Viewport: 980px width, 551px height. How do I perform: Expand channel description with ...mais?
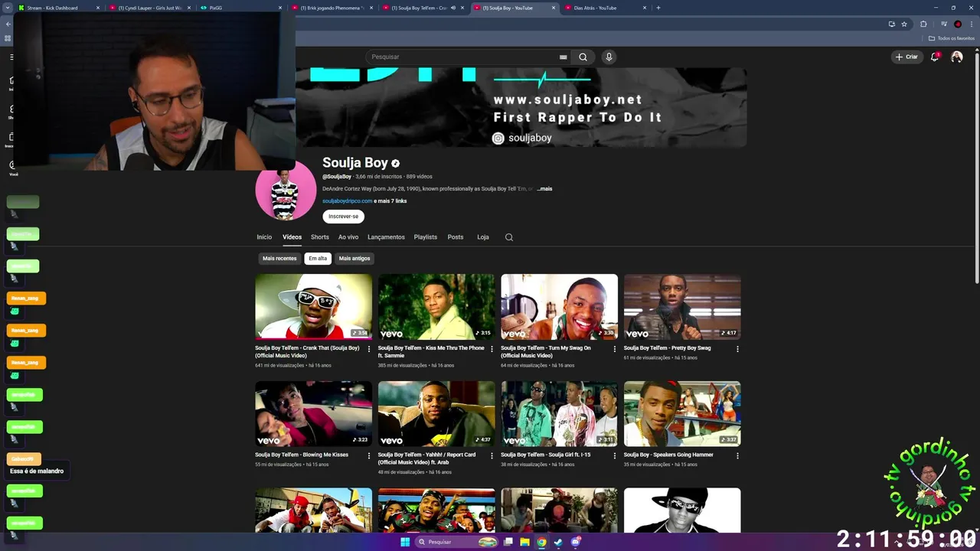(x=544, y=188)
